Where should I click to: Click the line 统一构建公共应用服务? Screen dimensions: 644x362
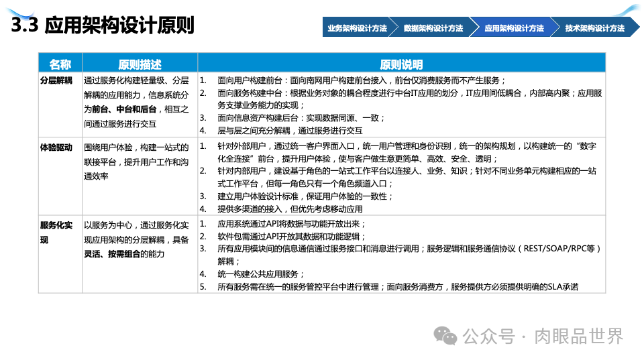coord(261,274)
